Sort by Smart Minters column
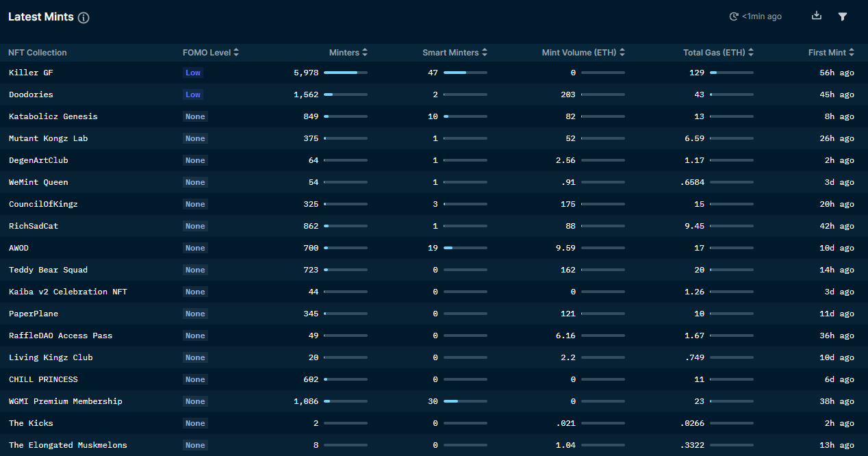Viewport: 868px width, 456px height. point(455,53)
